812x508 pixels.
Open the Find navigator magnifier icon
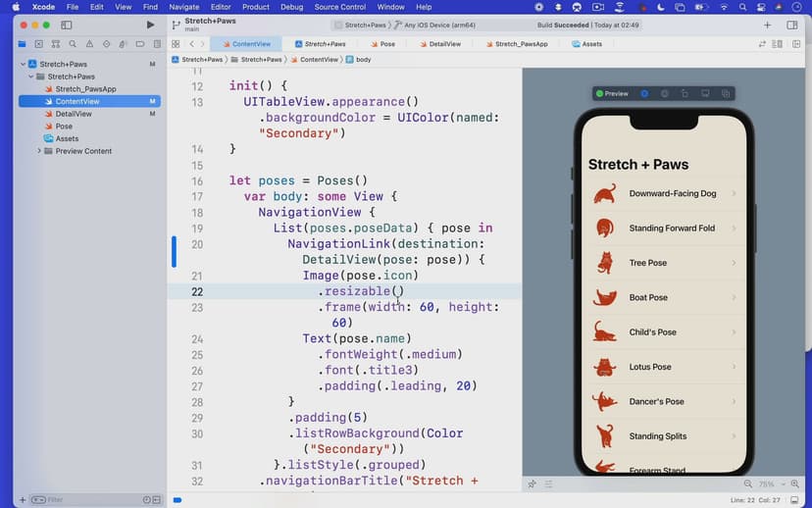click(72, 44)
